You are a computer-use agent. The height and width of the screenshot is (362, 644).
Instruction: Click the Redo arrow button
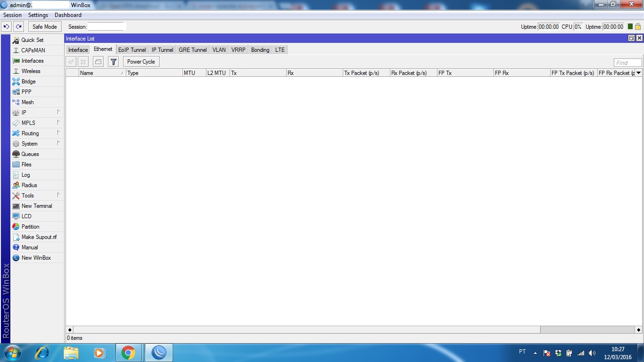18,27
